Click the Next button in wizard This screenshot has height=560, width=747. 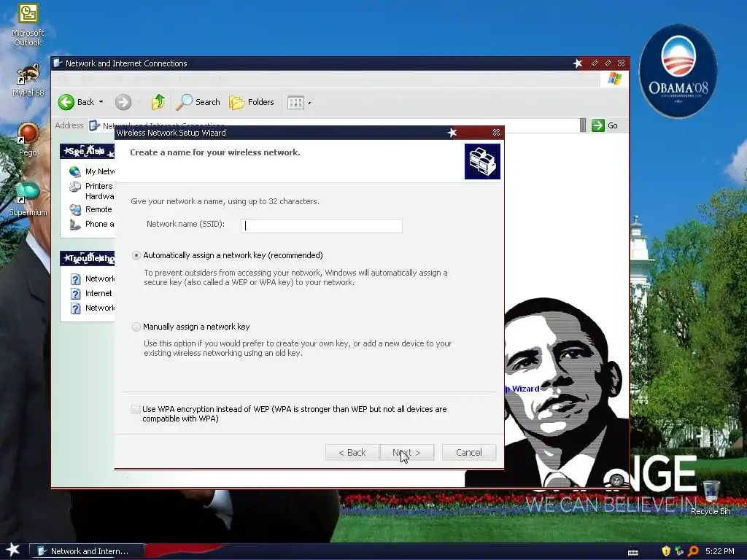[x=407, y=452]
